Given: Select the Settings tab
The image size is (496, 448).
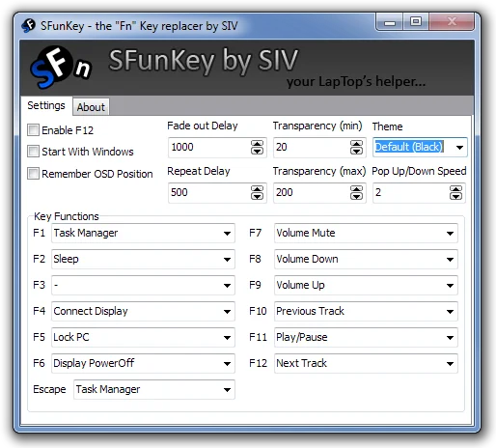Looking at the screenshot, I should [x=46, y=105].
